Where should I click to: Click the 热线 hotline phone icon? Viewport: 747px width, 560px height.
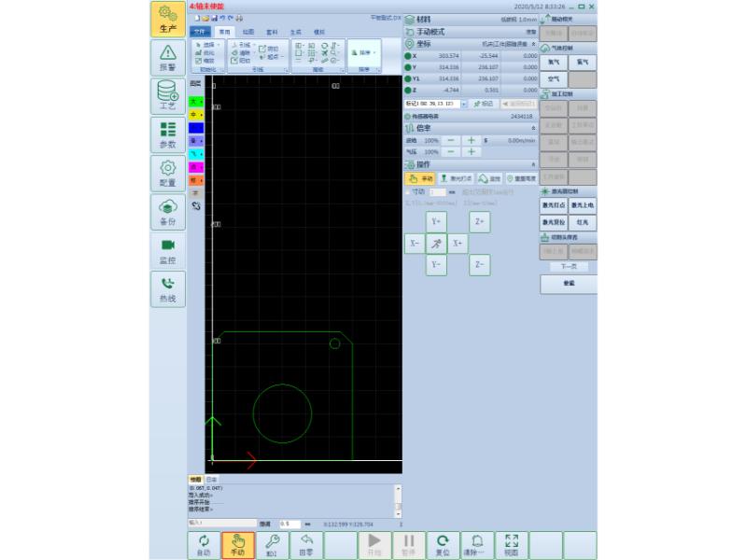pyautogui.click(x=167, y=288)
